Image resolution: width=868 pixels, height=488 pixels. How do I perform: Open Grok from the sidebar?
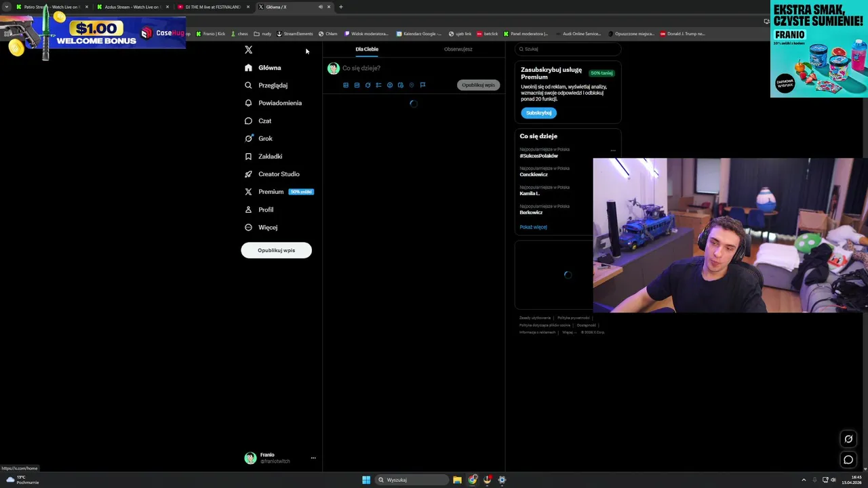(x=258, y=138)
